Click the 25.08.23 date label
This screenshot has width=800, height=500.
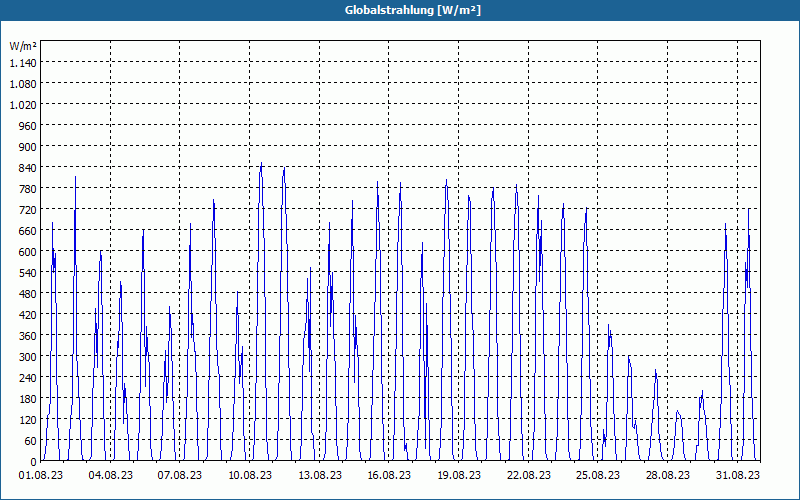pos(597,475)
